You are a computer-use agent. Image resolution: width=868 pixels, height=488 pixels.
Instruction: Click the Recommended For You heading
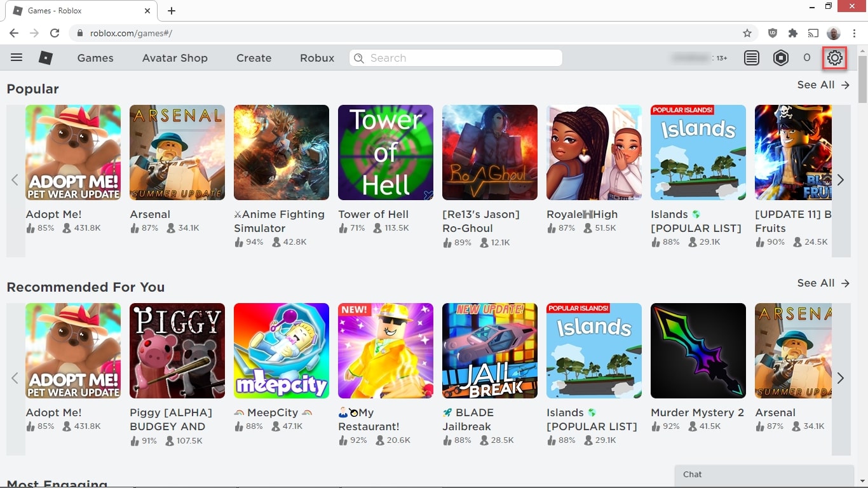[86, 287]
